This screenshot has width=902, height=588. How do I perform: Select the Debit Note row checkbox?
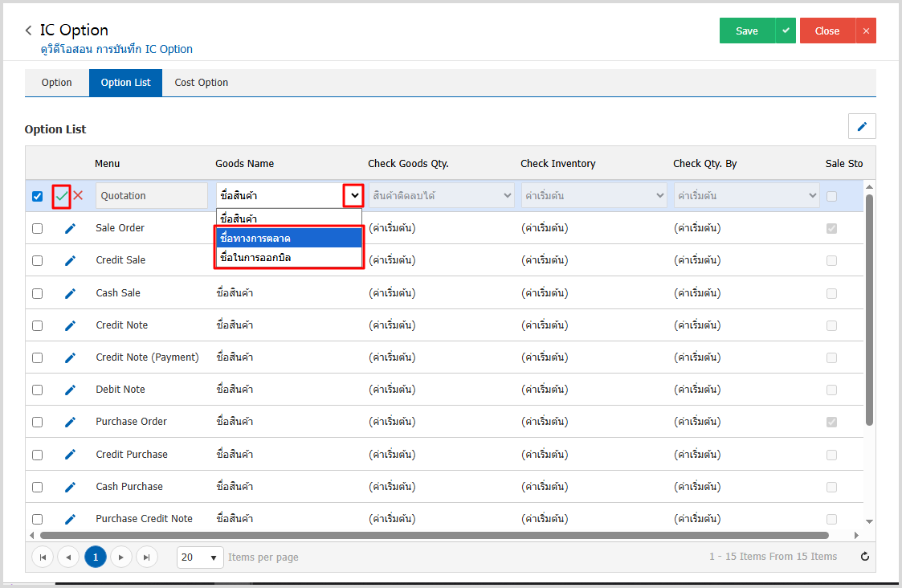[x=38, y=390]
